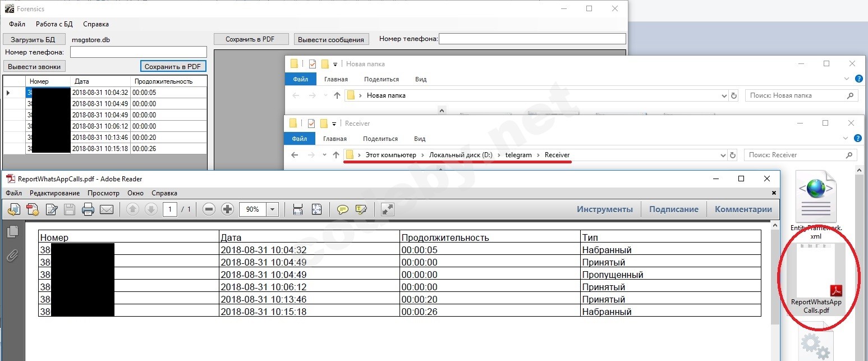Image resolution: width=868 pixels, height=361 pixels.
Task: Open 'Работа с БД' menu in Forensics
Action: 54,24
